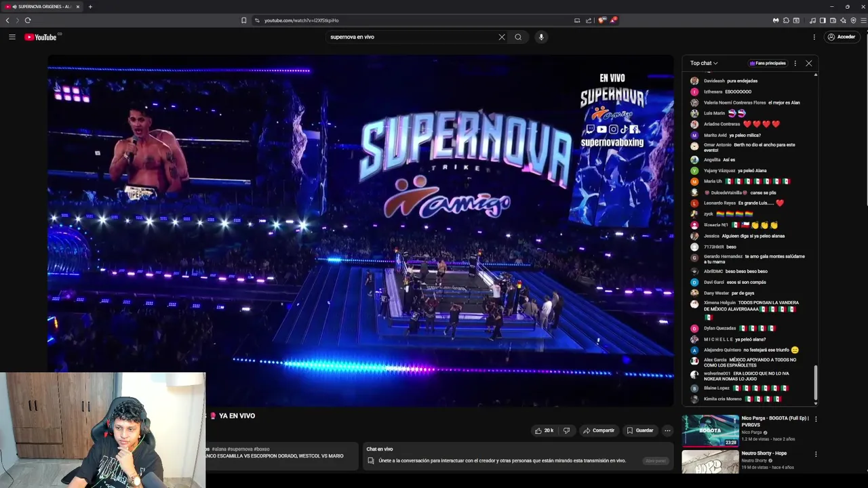Expand the Top chat dropdown
Image resolution: width=868 pixels, height=488 pixels.
click(704, 63)
